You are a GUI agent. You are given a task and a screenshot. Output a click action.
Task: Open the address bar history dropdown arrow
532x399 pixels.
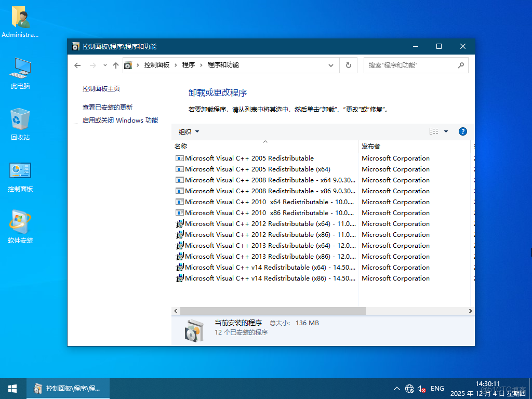pyautogui.click(x=331, y=65)
